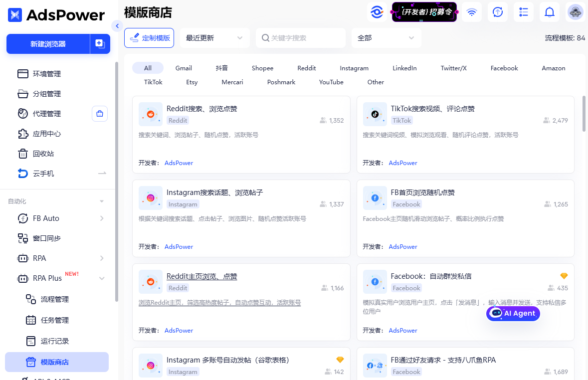Open the batch-create plus icon beside 新建浏览器

[x=100, y=43]
